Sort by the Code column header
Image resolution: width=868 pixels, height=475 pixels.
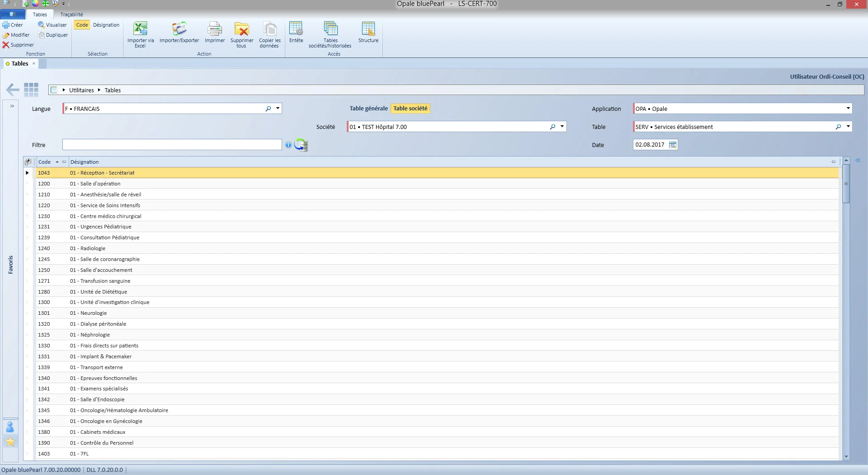44,161
